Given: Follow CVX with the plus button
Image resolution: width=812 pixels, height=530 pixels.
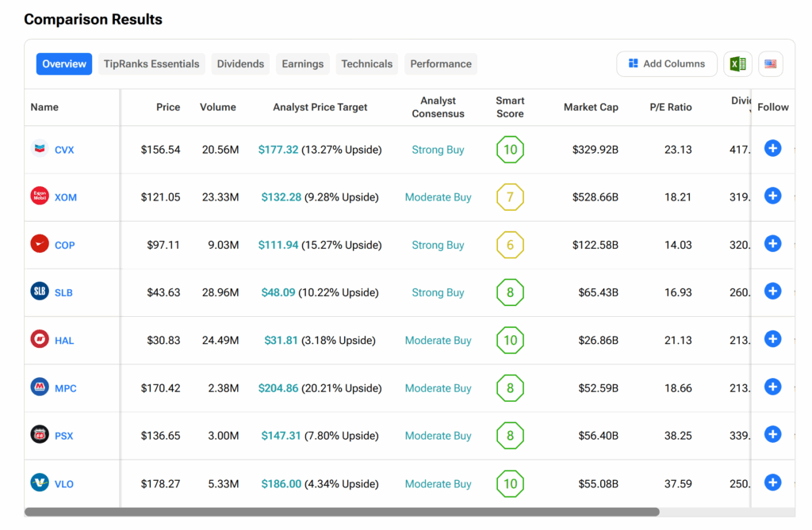Looking at the screenshot, I should (772, 148).
